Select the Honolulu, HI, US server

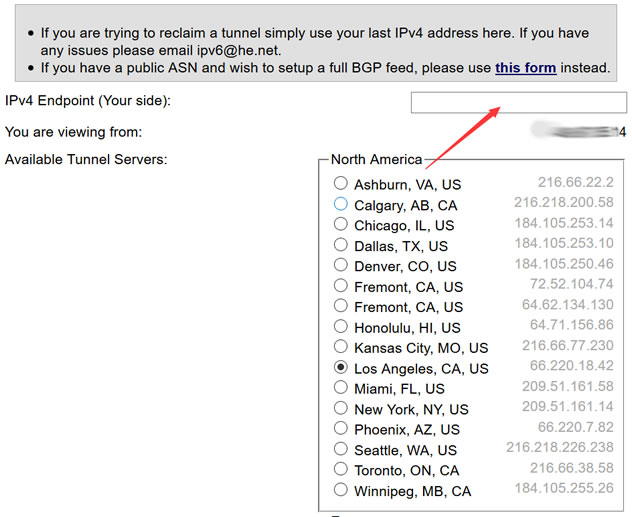(x=341, y=326)
